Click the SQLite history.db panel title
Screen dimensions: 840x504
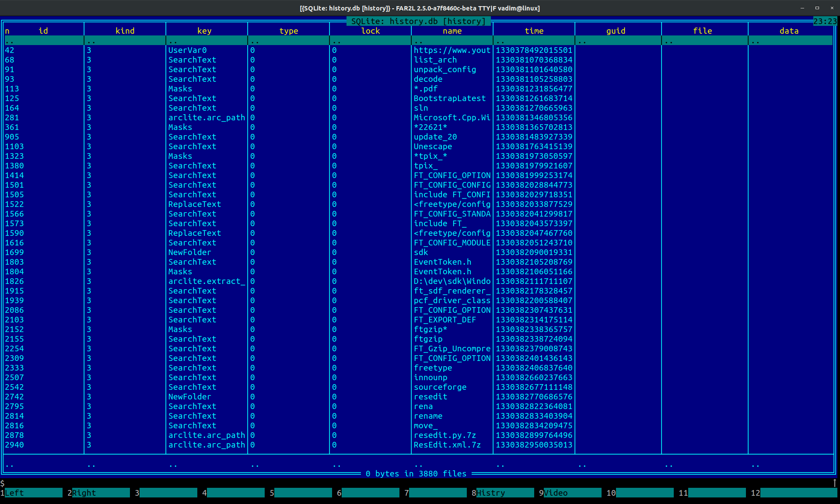coord(418,21)
